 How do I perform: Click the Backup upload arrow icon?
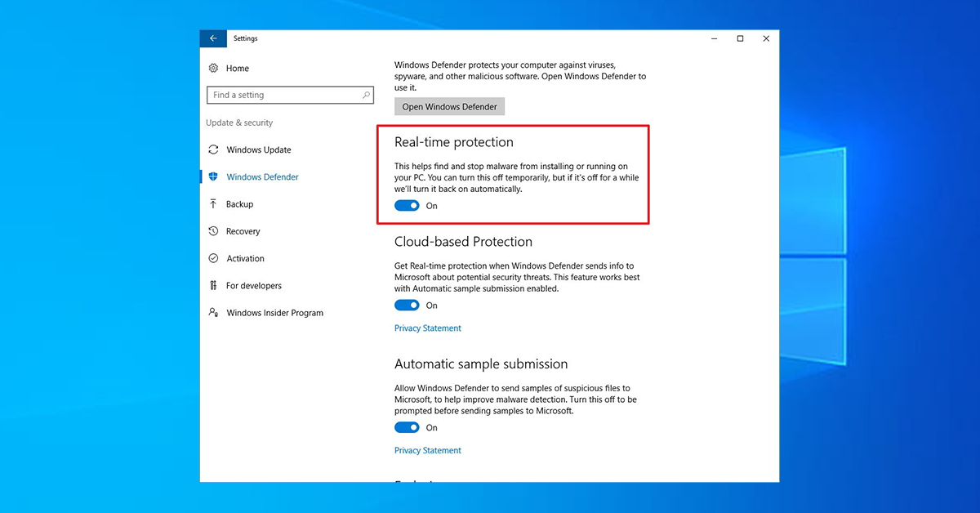(213, 204)
